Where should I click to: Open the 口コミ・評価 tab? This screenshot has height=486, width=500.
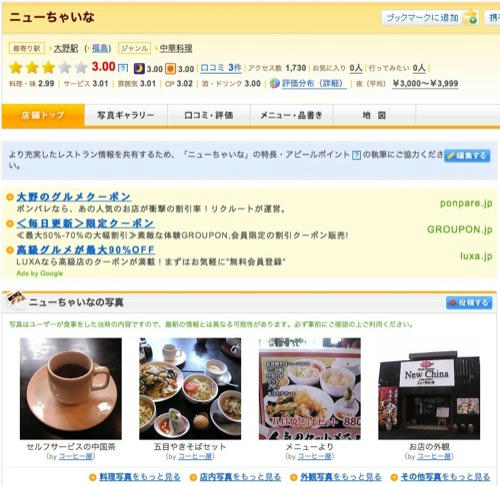coord(209,115)
